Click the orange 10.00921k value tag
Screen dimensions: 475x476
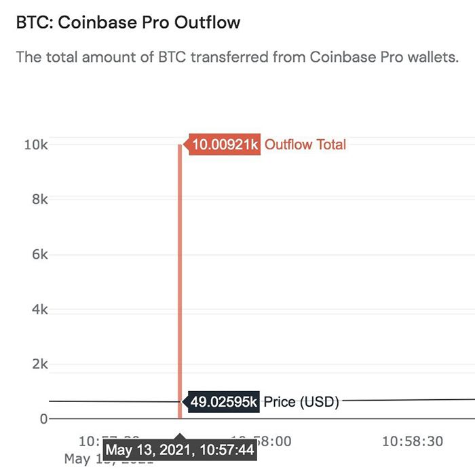(224, 145)
